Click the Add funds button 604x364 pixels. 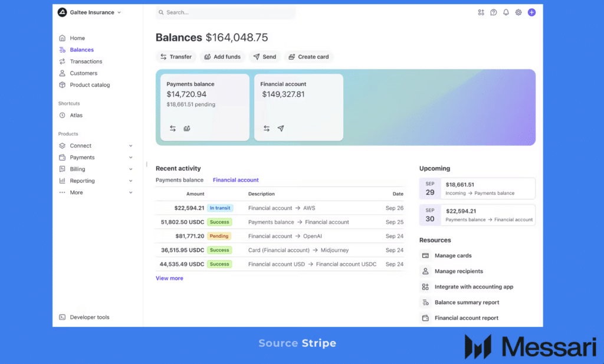tap(222, 57)
